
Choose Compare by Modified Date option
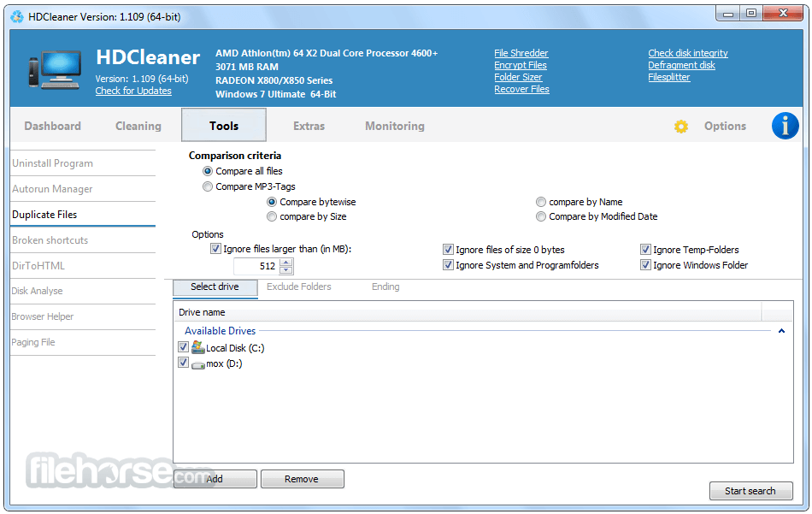(x=541, y=216)
